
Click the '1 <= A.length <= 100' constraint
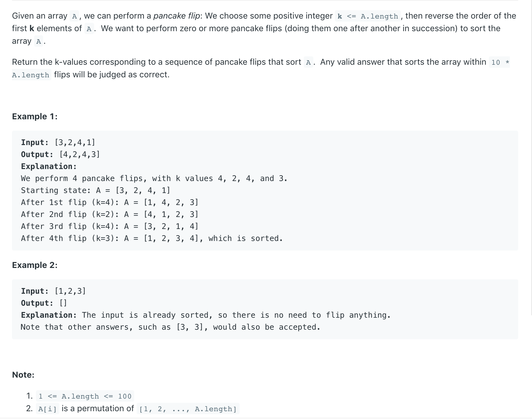tap(85, 396)
